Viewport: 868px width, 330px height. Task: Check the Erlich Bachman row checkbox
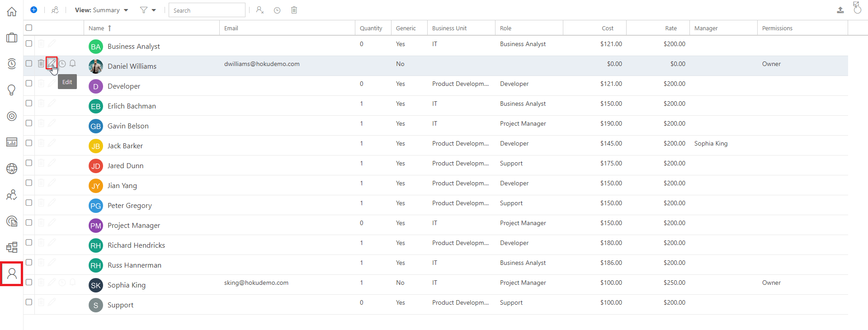tap(29, 103)
